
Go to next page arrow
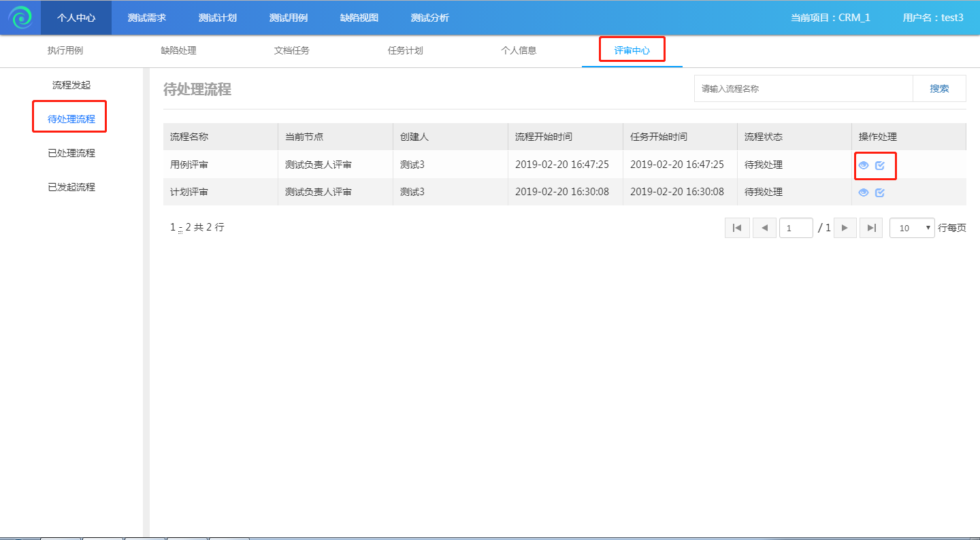[845, 228]
